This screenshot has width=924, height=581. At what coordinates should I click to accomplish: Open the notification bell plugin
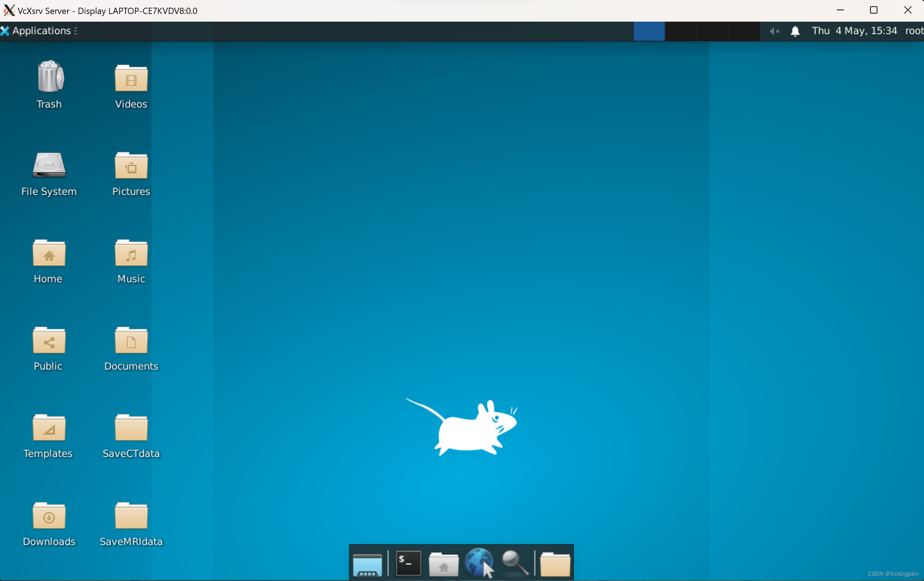point(795,31)
